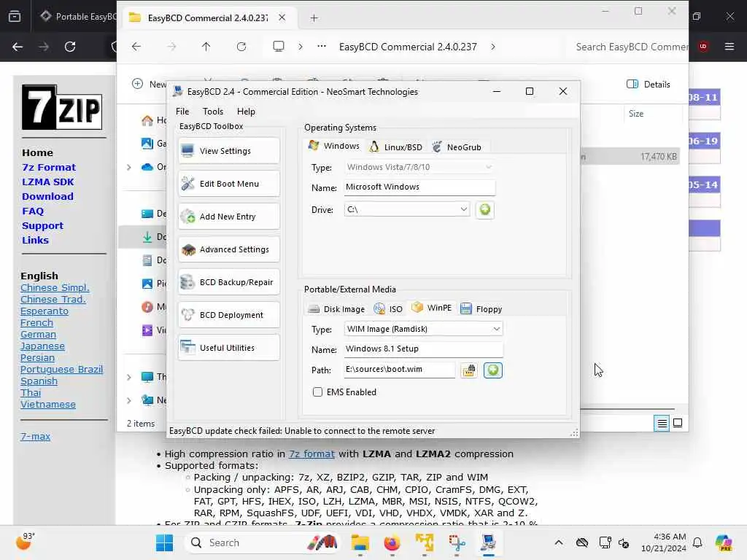Open BCD Backup/Repair section
747x560 pixels.
tap(228, 282)
